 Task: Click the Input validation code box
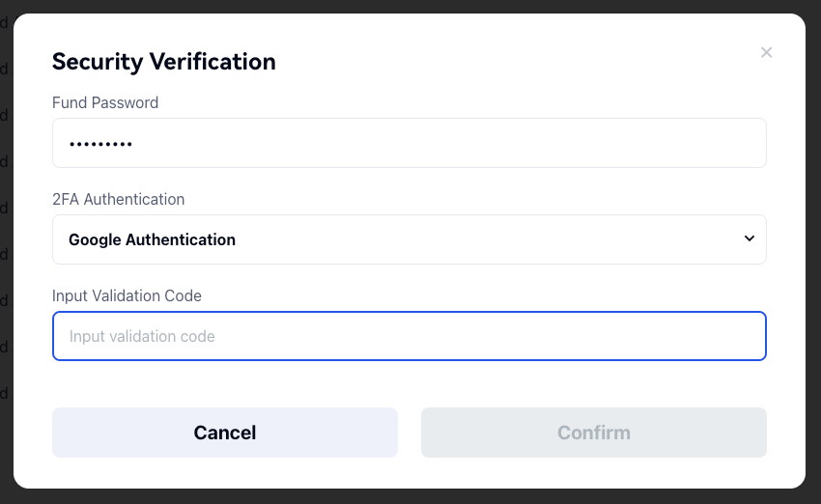pyautogui.click(x=409, y=336)
